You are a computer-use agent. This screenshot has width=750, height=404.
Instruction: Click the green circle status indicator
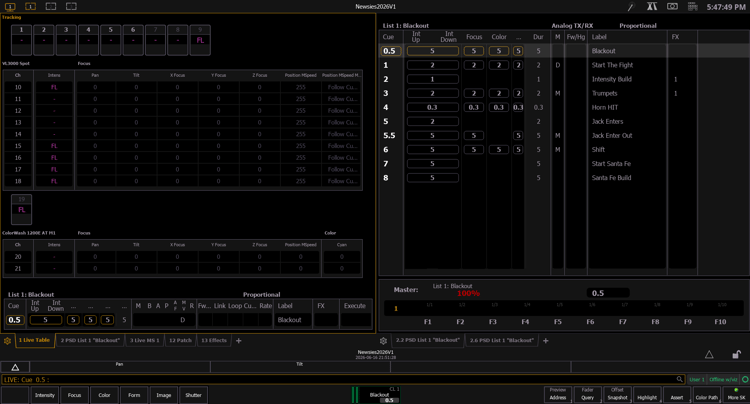point(745,379)
